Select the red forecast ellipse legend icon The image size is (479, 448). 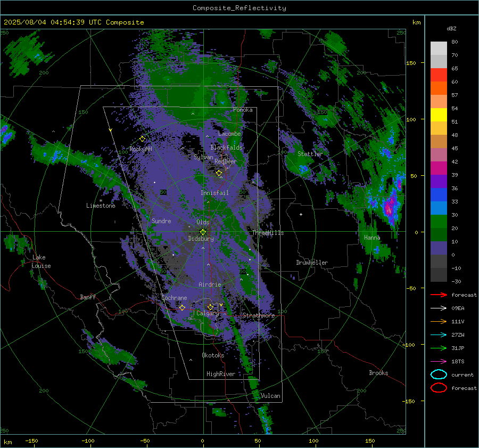tap(439, 388)
